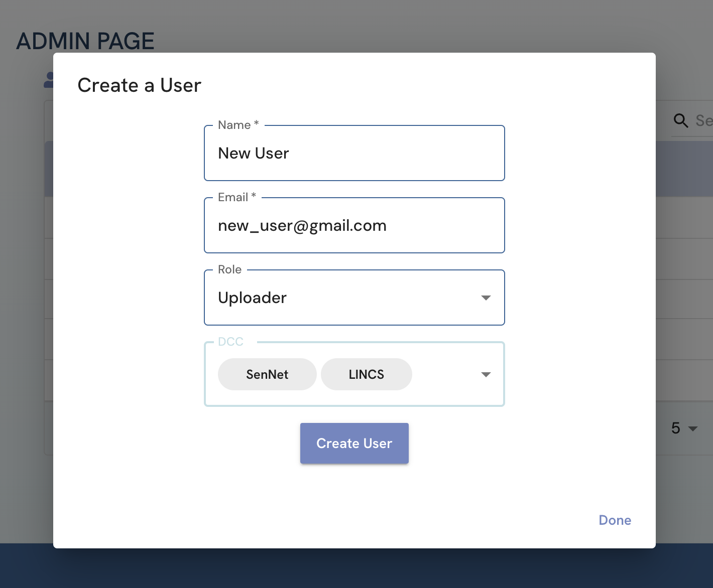Expand the DCC multi-select empty area
The image size is (713, 588).
pyautogui.click(x=444, y=374)
